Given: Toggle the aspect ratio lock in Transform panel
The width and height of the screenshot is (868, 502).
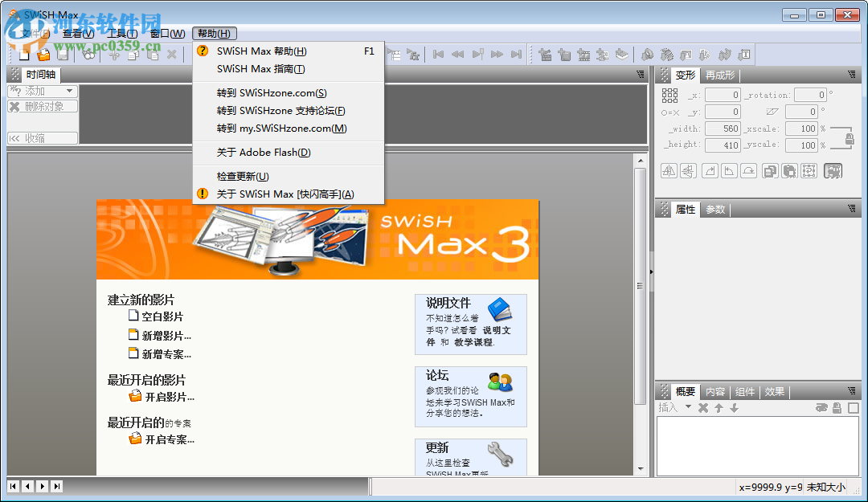Looking at the screenshot, I should click(x=850, y=139).
